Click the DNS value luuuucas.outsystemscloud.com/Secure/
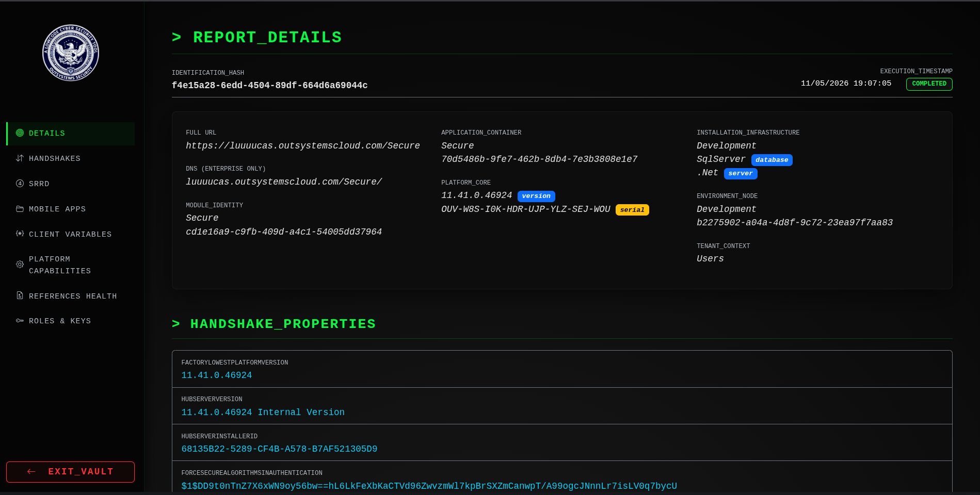Screen dimensions: 980x495 [284, 182]
